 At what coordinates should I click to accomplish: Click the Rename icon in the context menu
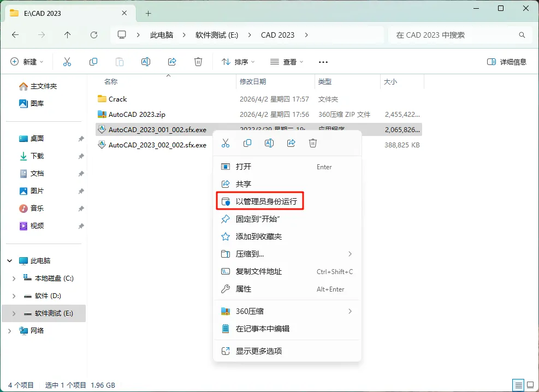pos(269,143)
